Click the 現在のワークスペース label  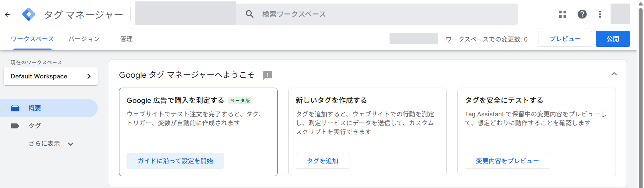pyautogui.click(x=36, y=62)
